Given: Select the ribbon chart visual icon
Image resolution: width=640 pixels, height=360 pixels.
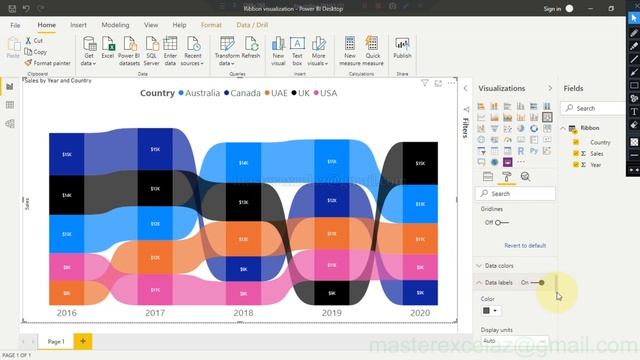Looking at the screenshot, I should tap(547, 117).
